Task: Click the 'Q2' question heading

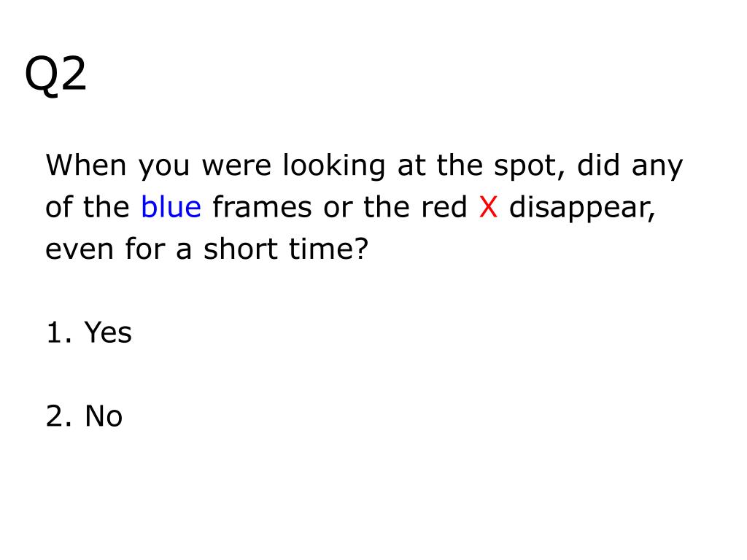Action: coord(55,74)
